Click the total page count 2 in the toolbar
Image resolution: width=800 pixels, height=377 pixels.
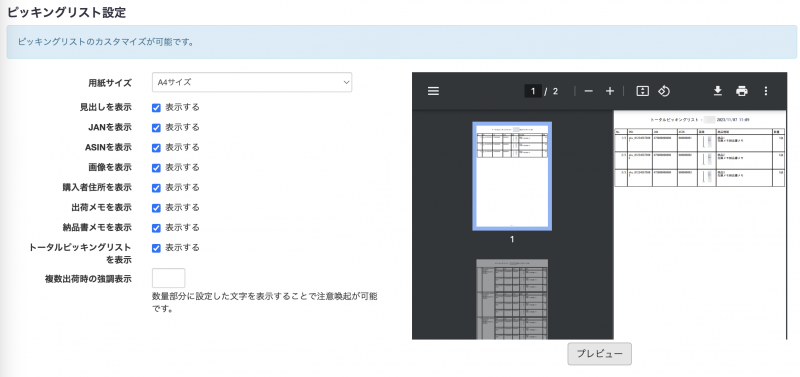coord(556,91)
